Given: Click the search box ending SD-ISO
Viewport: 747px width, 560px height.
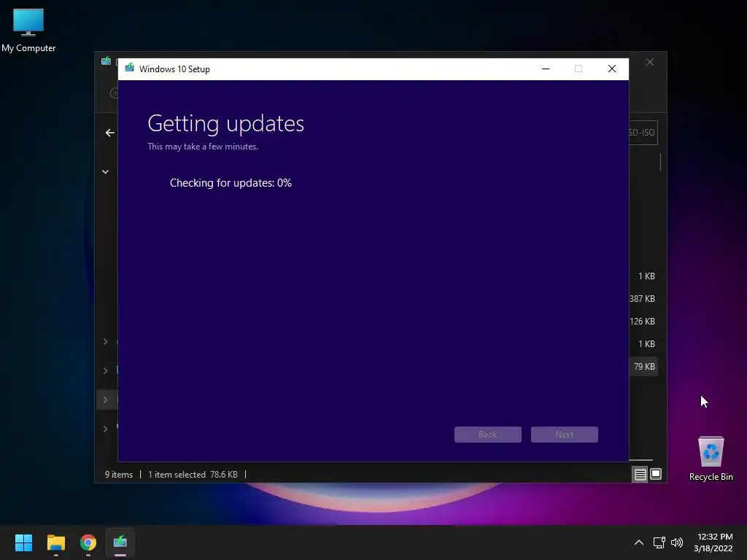Looking at the screenshot, I should (x=643, y=133).
